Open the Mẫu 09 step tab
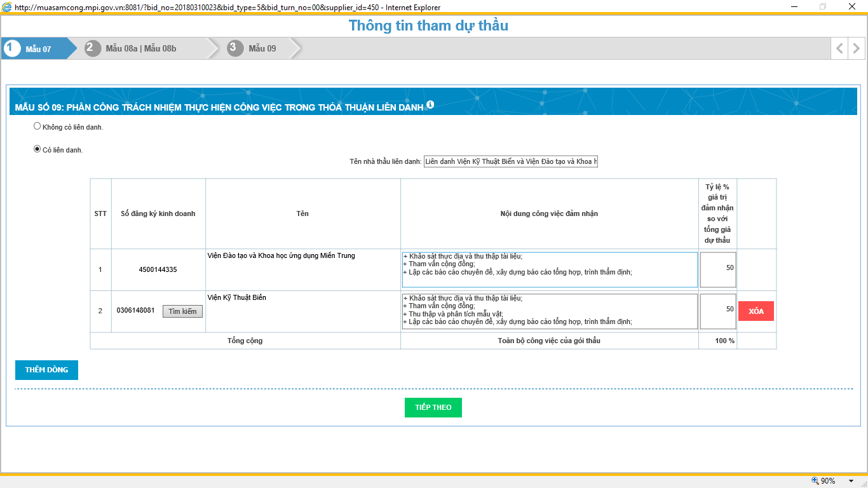This screenshot has width=868, height=488. (x=262, y=49)
